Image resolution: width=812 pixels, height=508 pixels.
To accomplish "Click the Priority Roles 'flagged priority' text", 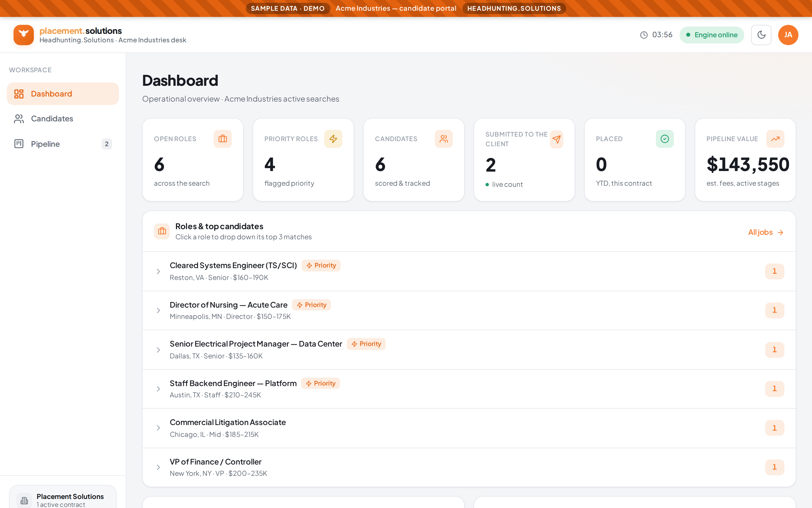I will point(289,183).
